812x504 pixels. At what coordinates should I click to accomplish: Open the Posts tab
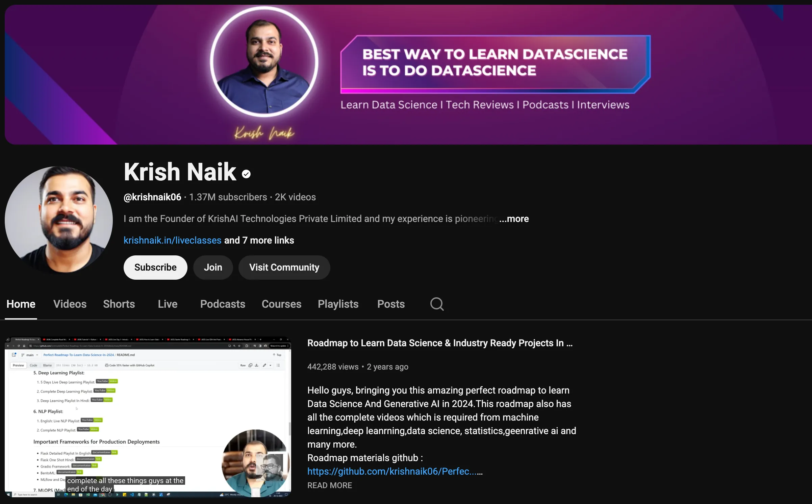tap(391, 304)
